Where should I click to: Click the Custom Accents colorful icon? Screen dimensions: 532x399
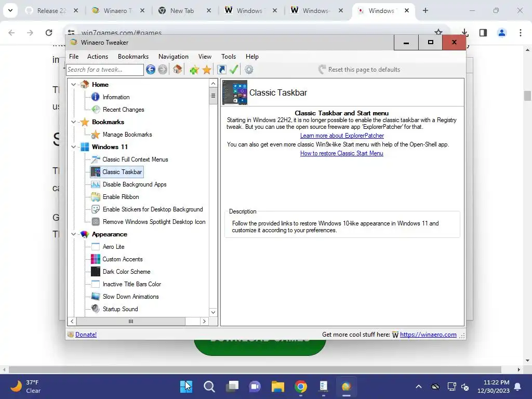(96, 259)
